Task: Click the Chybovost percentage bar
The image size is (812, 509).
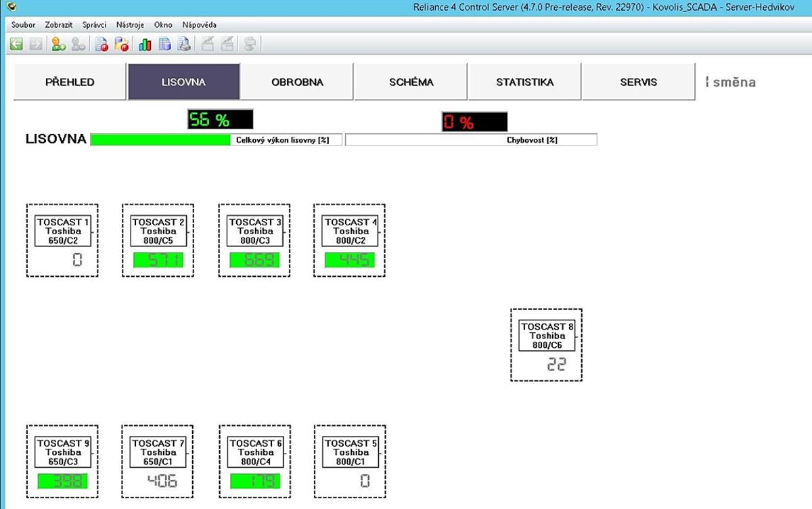Action: coord(471,140)
